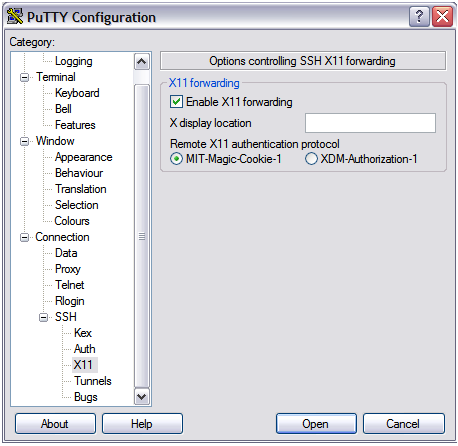458x446 pixels.
Task: Click the PuTTY icon in title bar
Action: 15,17
